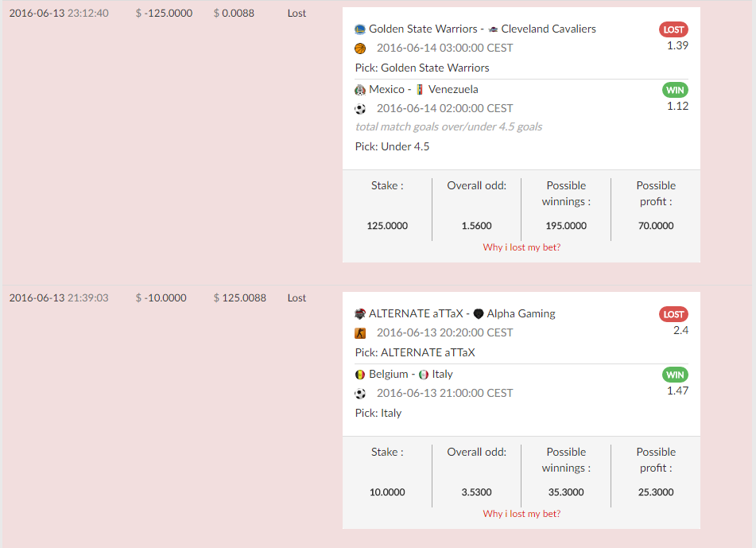756x548 pixels.
Task: Click the Counter-Strike game icon
Action: coord(360,332)
